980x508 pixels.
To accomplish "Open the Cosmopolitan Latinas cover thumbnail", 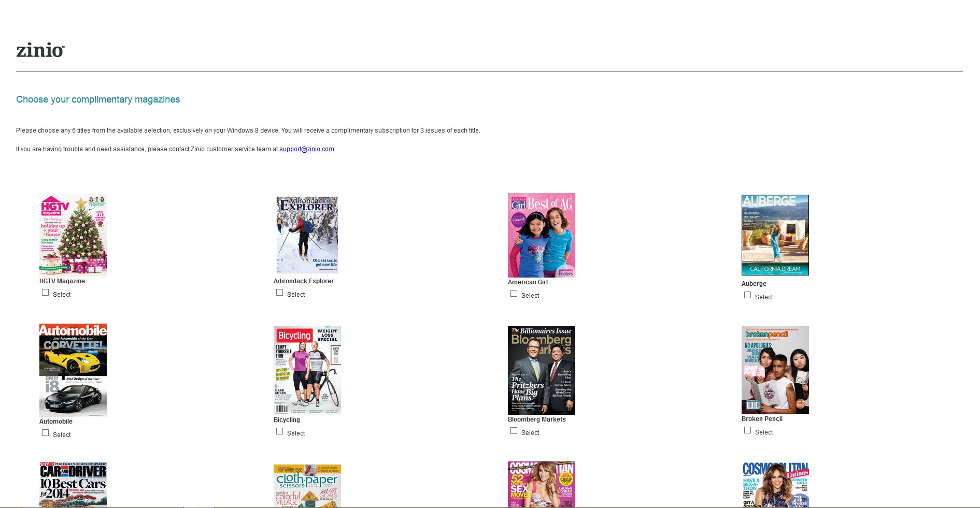I will click(x=775, y=484).
